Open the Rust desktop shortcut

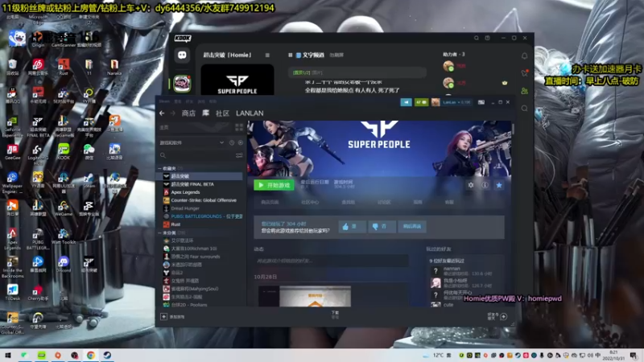64,68
